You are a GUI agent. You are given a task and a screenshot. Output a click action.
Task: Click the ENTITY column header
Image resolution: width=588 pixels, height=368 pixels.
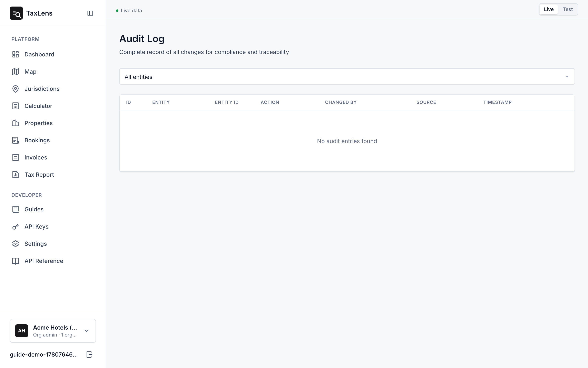point(161,102)
